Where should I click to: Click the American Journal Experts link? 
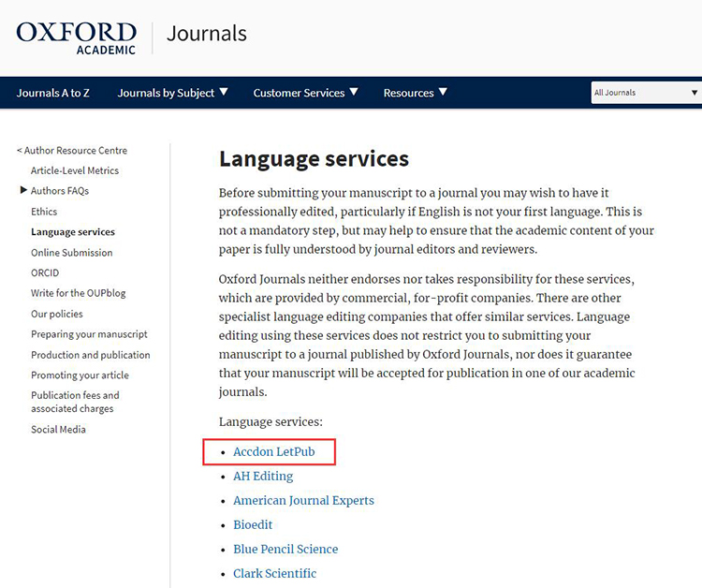click(303, 501)
